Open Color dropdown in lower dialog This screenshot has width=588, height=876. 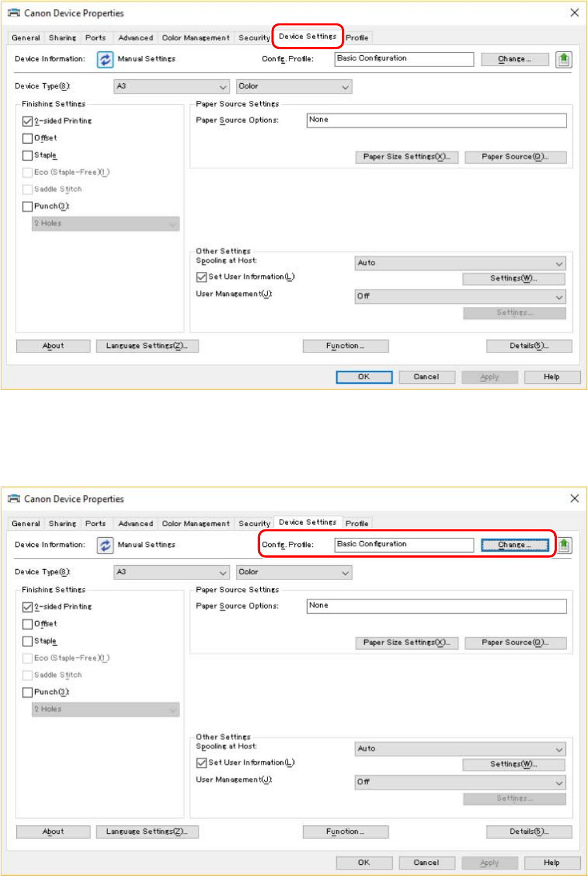(x=294, y=572)
